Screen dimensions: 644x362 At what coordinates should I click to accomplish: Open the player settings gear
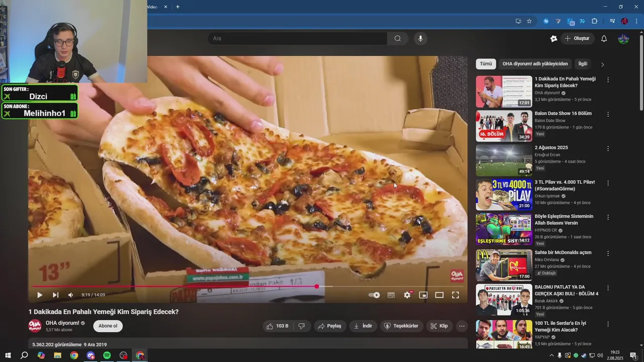(407, 295)
